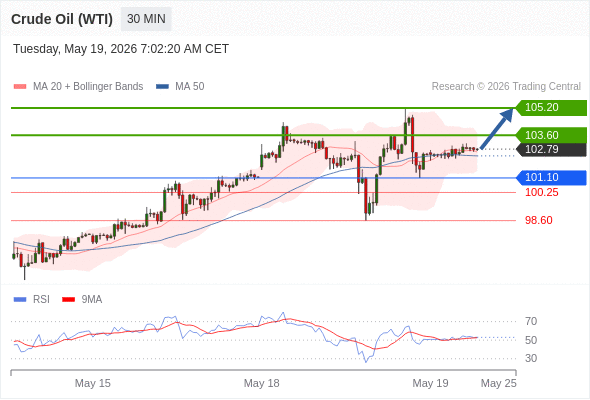Click the blue RSI legend swatch
The image size is (590, 400).
[20, 300]
